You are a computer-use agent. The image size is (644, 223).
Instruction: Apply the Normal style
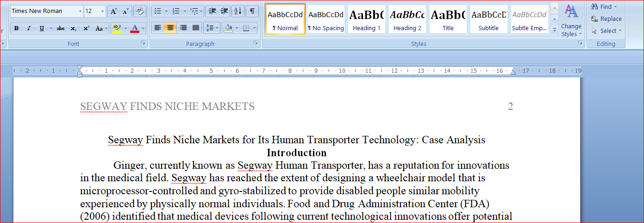[x=285, y=19]
